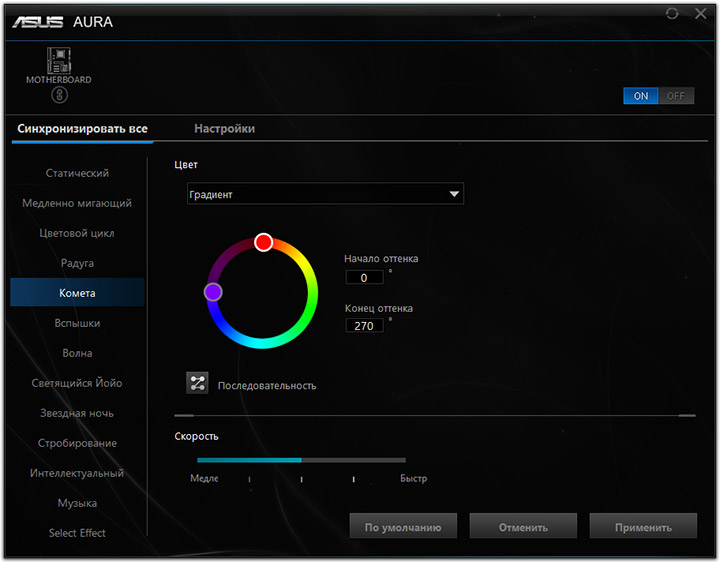Select Интеллектуальный effect
The image size is (720, 562).
point(77,473)
